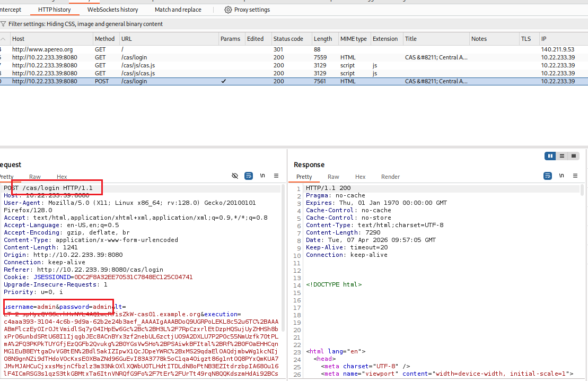Click Content-Type header in response

click(375, 225)
